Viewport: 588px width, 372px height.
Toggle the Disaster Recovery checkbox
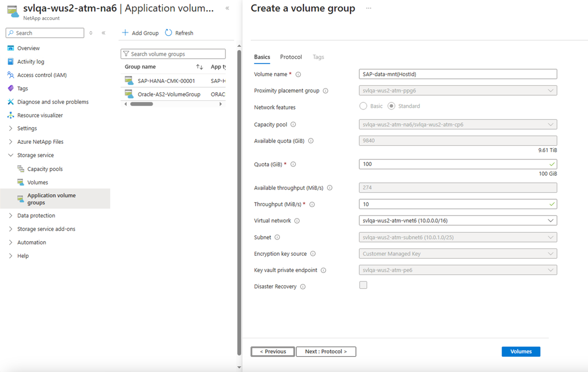363,285
